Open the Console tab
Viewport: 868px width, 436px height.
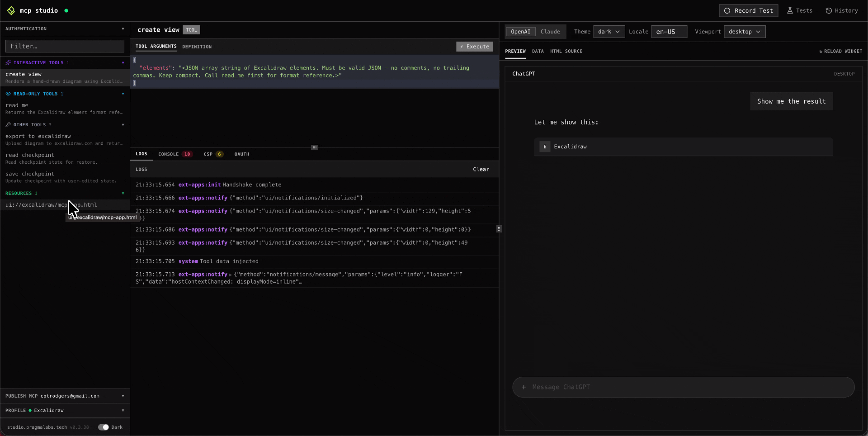click(175, 154)
